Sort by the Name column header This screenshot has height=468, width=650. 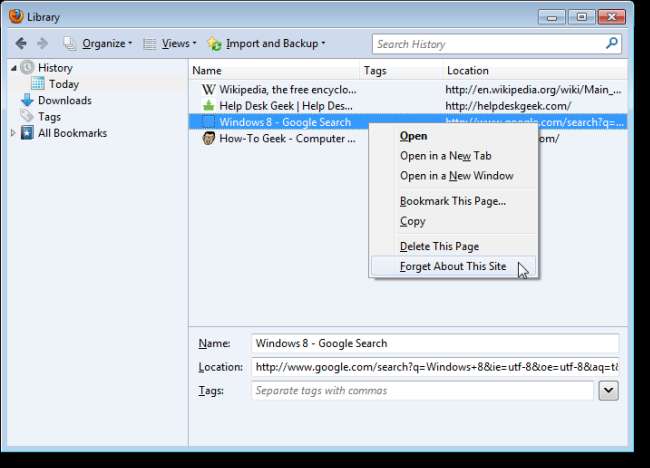point(274,70)
